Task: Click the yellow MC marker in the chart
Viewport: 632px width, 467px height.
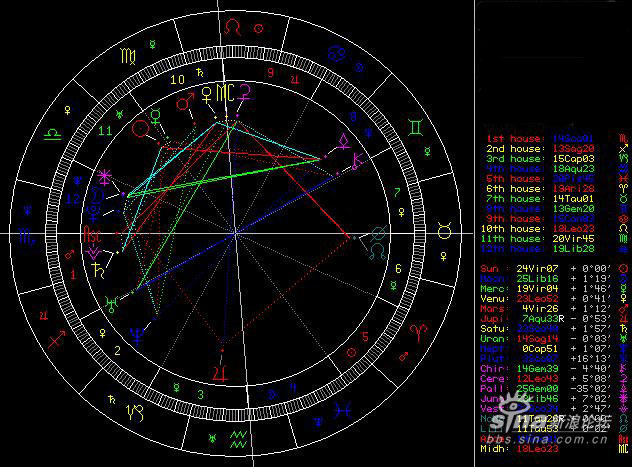Action: 225,93
